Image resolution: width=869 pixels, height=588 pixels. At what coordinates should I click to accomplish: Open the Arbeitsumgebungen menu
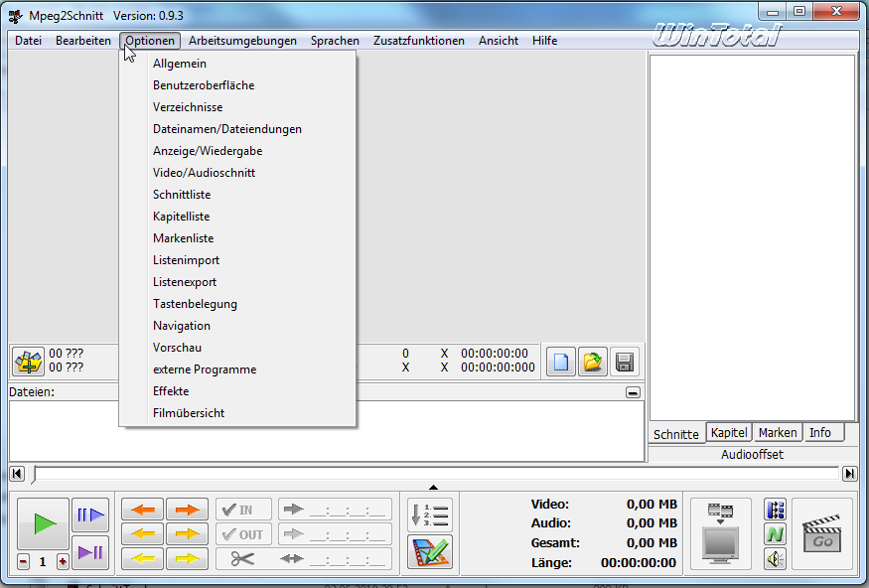pyautogui.click(x=242, y=41)
